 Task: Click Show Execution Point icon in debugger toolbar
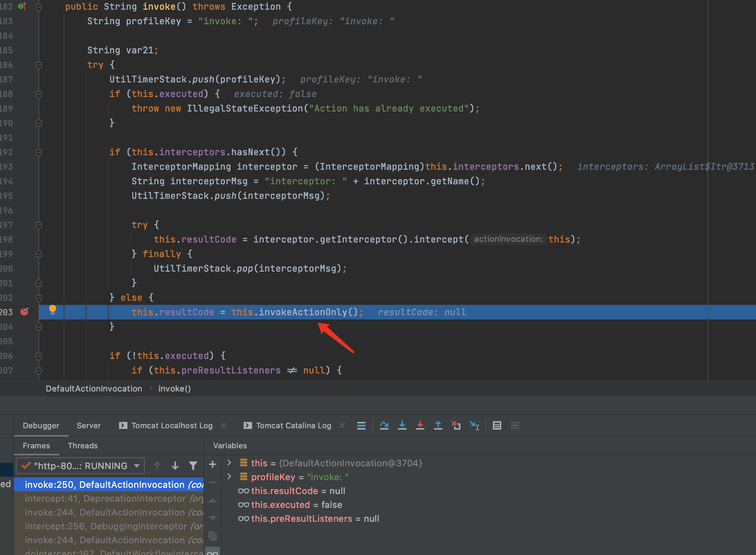[x=361, y=425]
